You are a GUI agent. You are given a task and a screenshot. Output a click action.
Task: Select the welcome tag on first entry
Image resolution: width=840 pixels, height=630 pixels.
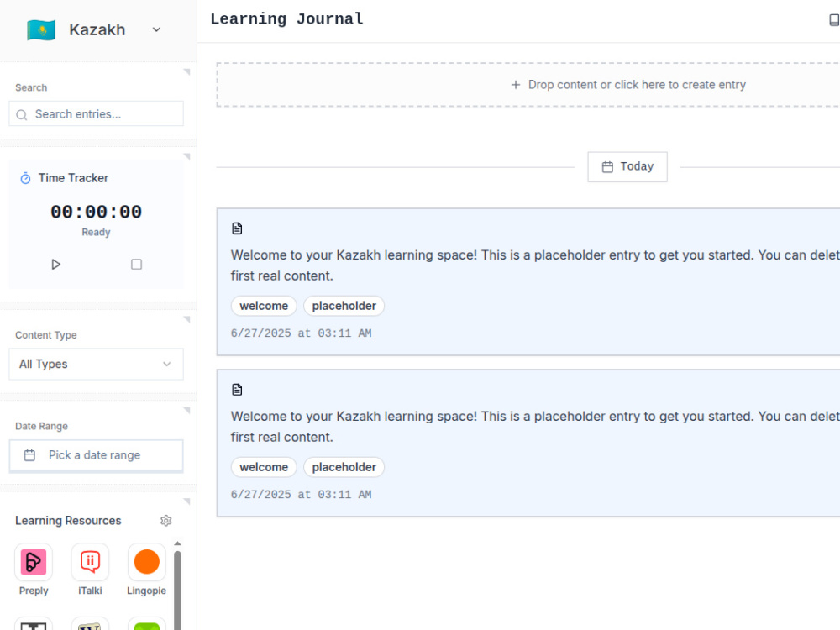click(264, 306)
